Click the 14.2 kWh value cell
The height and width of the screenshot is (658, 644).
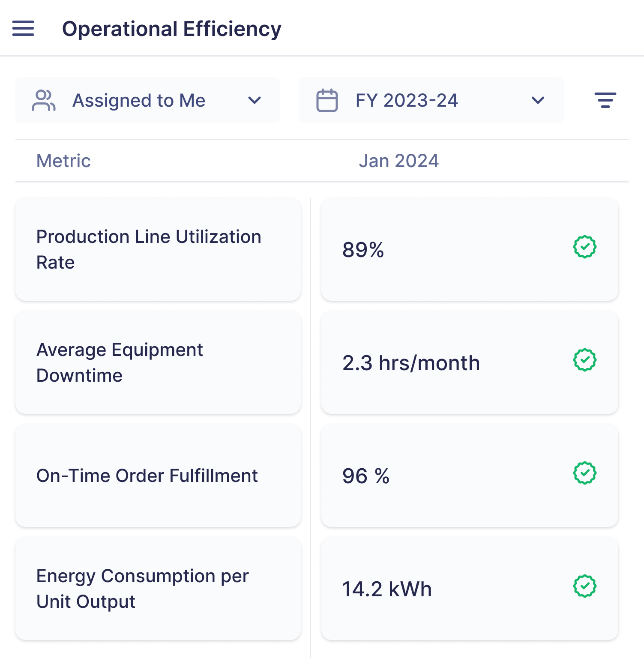pos(428,589)
